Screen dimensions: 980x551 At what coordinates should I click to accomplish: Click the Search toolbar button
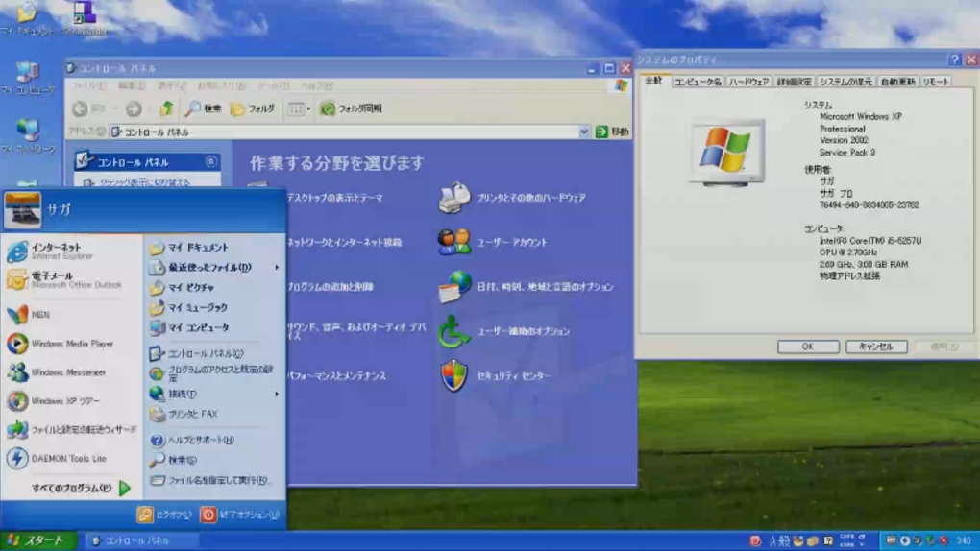tap(204, 108)
